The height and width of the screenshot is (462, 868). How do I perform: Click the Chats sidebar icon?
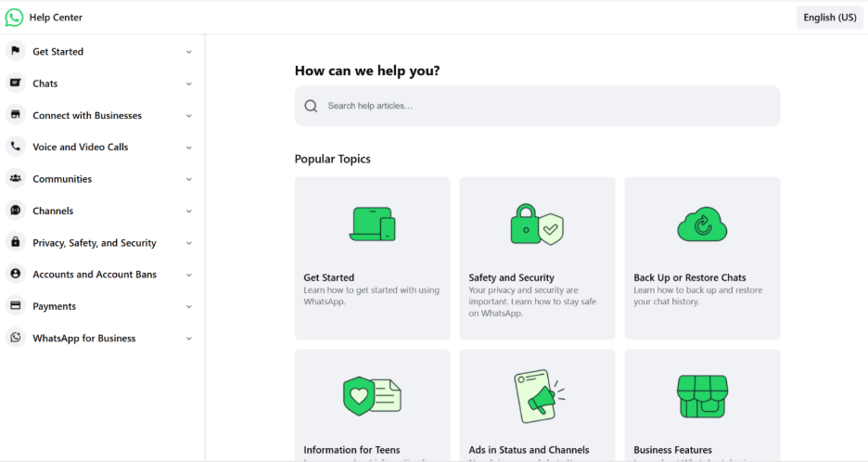coord(15,83)
